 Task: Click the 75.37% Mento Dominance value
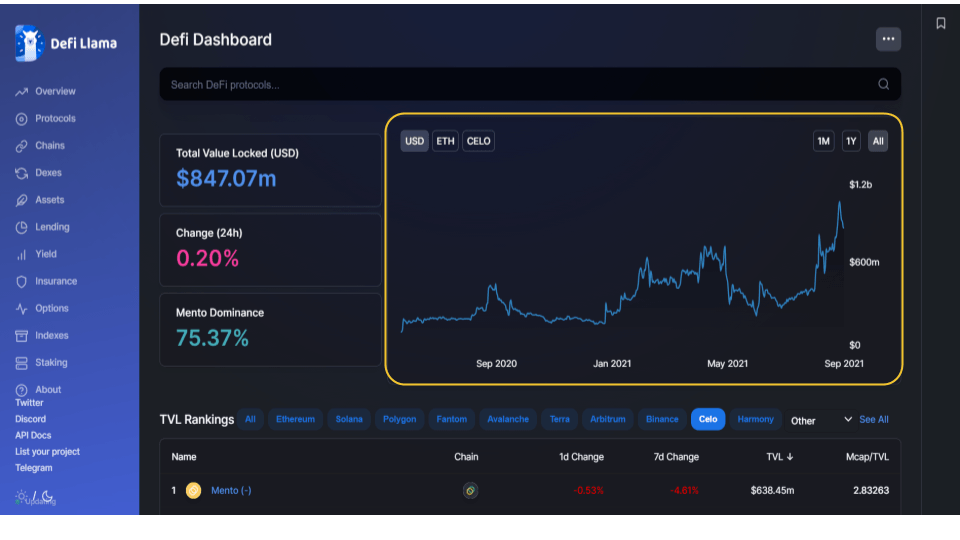tap(212, 338)
